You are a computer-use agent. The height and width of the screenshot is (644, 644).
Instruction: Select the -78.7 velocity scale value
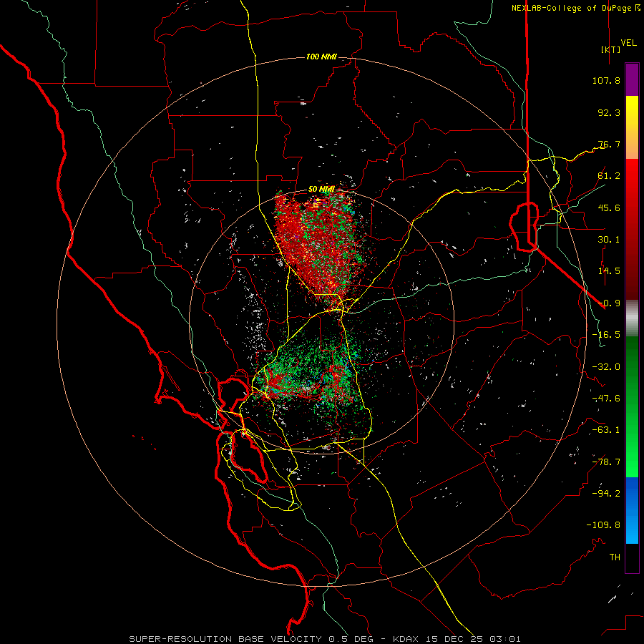pos(606,462)
